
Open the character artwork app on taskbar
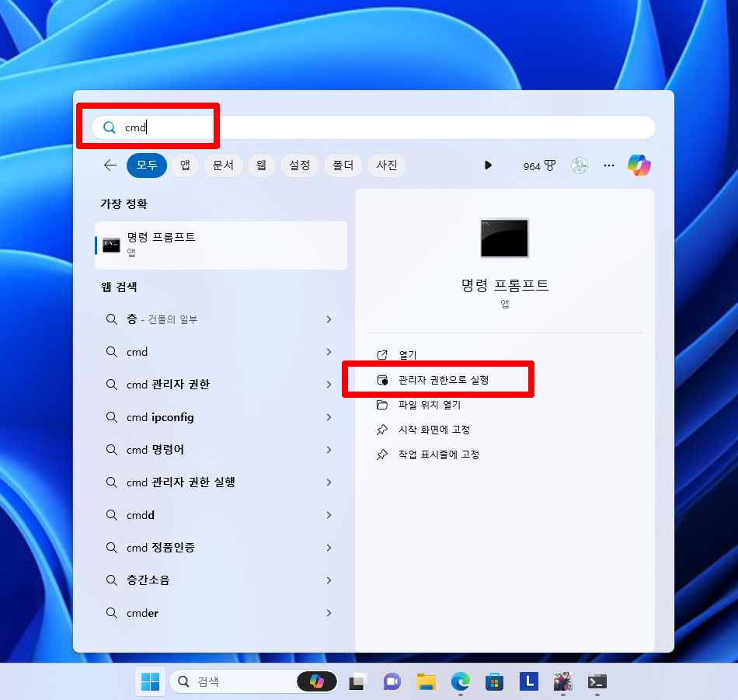click(563, 681)
